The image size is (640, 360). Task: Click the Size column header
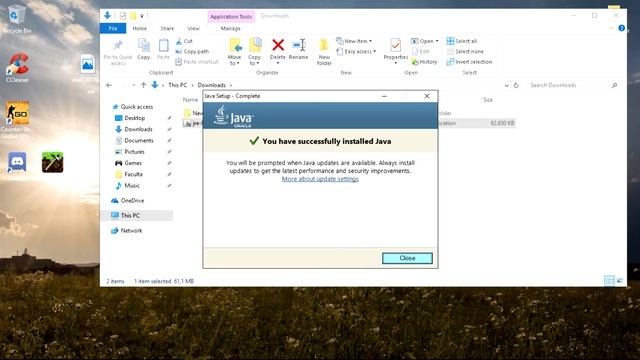click(x=488, y=100)
